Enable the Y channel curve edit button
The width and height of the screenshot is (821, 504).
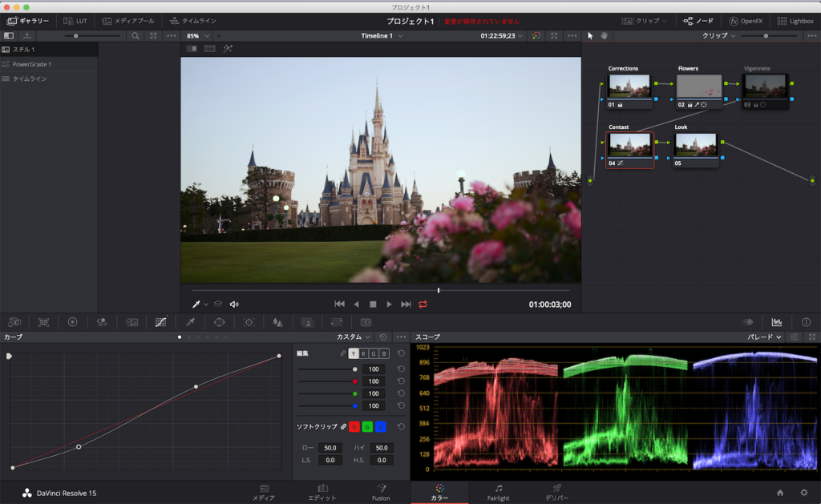click(x=354, y=353)
